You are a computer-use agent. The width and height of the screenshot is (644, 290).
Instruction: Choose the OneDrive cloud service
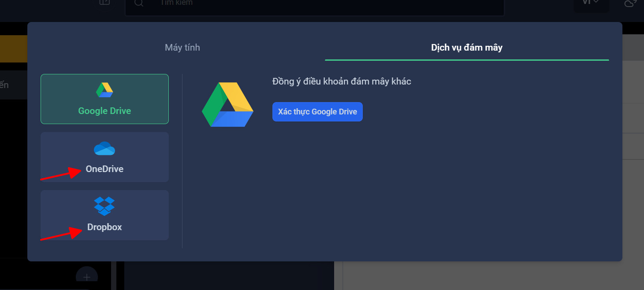coord(104,157)
